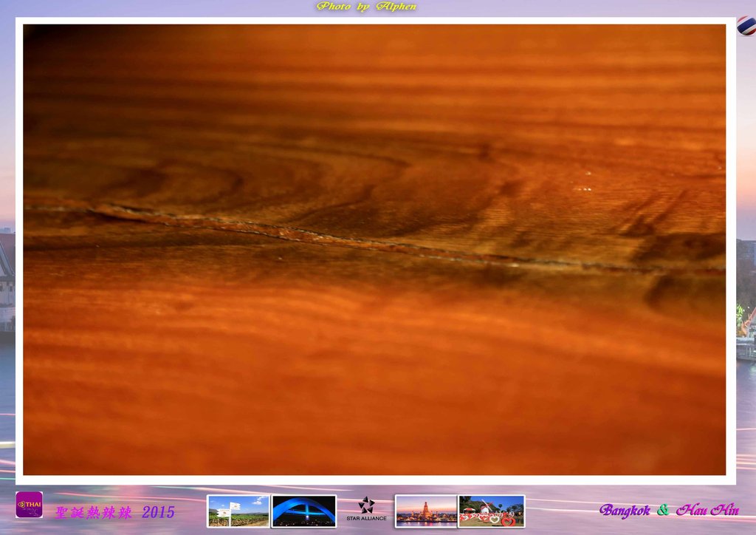756x535 pixels.
Task: Click the Chinese title text 聖誕熱辣辣
Action: [x=93, y=512]
